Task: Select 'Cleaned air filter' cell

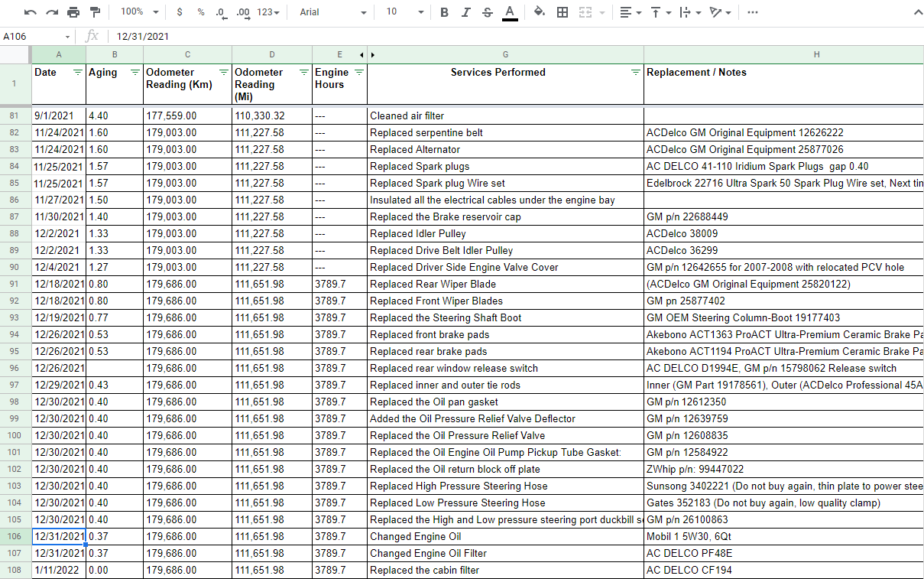Action: coord(505,115)
